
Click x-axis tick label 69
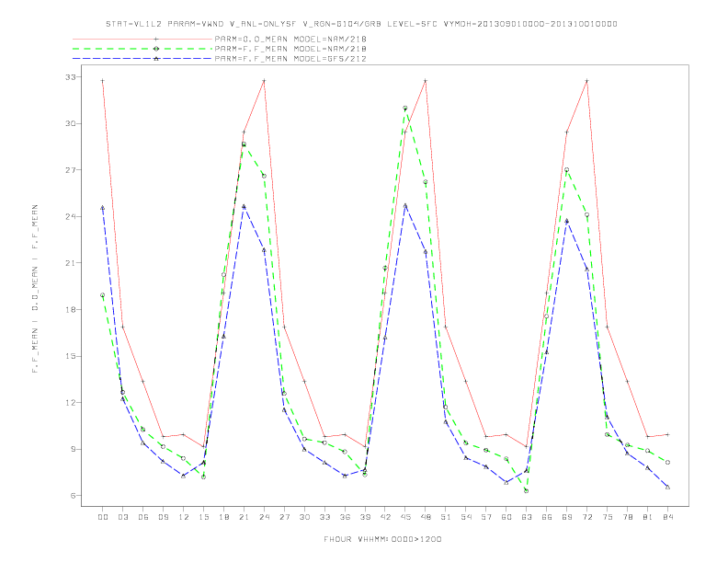(x=567, y=517)
